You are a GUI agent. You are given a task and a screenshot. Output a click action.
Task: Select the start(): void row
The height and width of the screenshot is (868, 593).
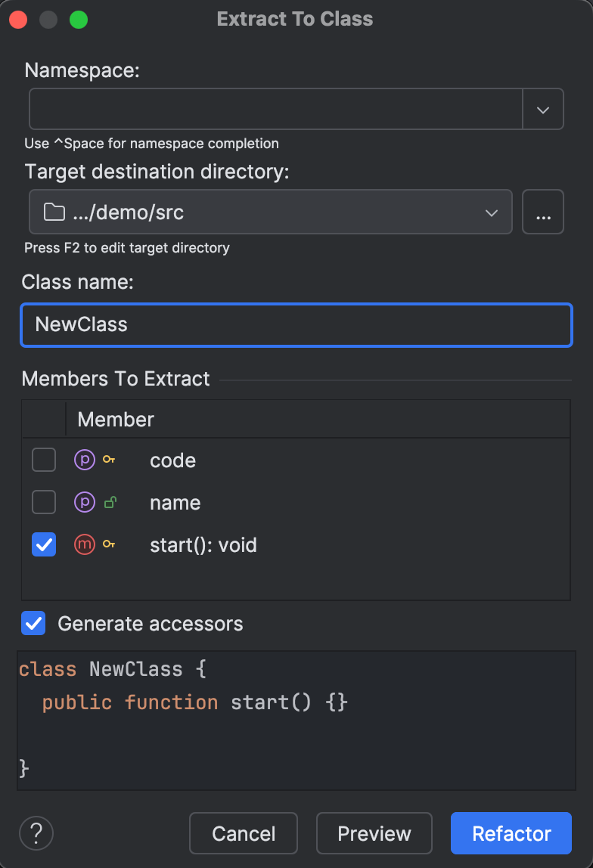point(203,544)
